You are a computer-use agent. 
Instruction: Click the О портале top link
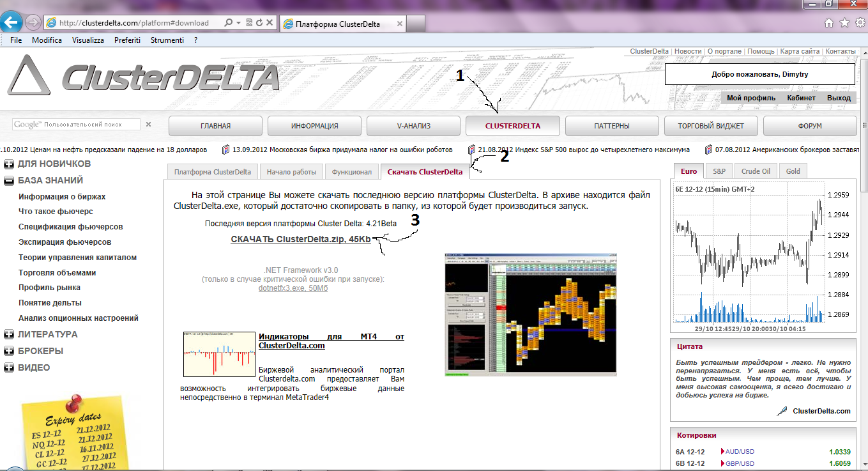click(724, 51)
